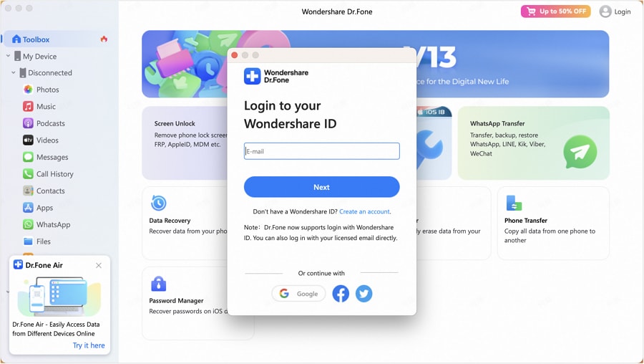644x364 pixels.
Task: Open the WhatsApp Transfer card
Action: (x=534, y=143)
